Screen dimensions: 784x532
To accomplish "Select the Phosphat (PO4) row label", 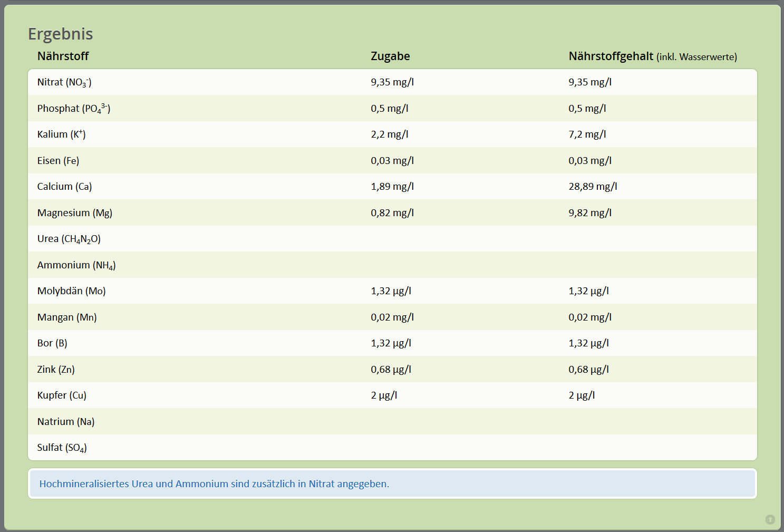I will (x=74, y=108).
